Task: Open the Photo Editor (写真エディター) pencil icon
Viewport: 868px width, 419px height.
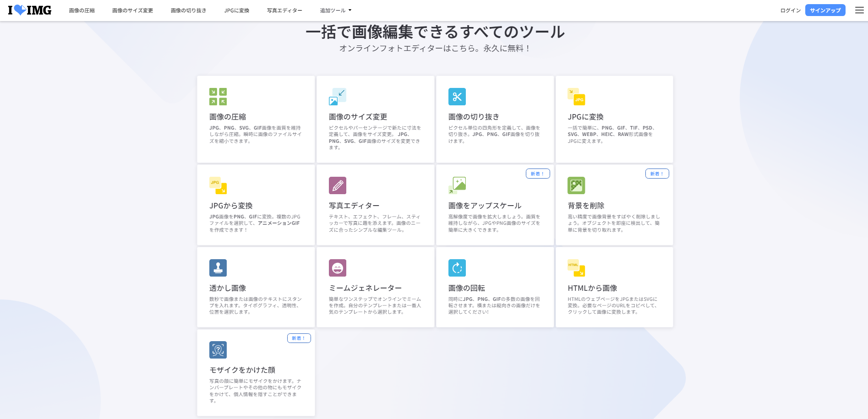Action: pyautogui.click(x=338, y=185)
